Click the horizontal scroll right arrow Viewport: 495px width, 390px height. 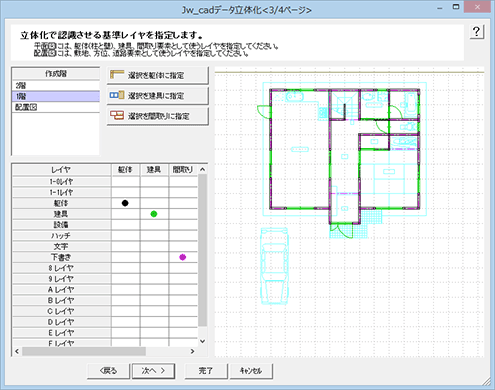[x=192, y=351]
